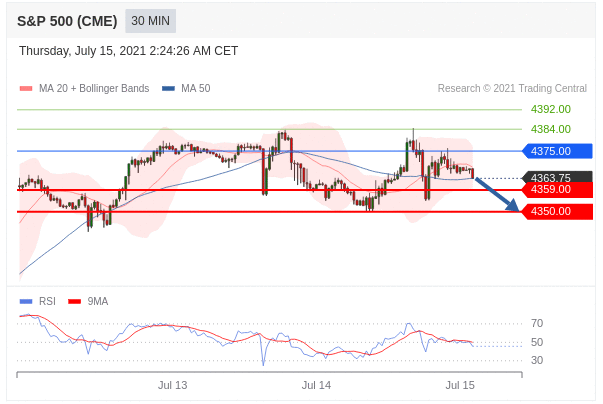Click the Jul 13 date axis label
The width and height of the screenshot is (603, 404).
tap(173, 385)
